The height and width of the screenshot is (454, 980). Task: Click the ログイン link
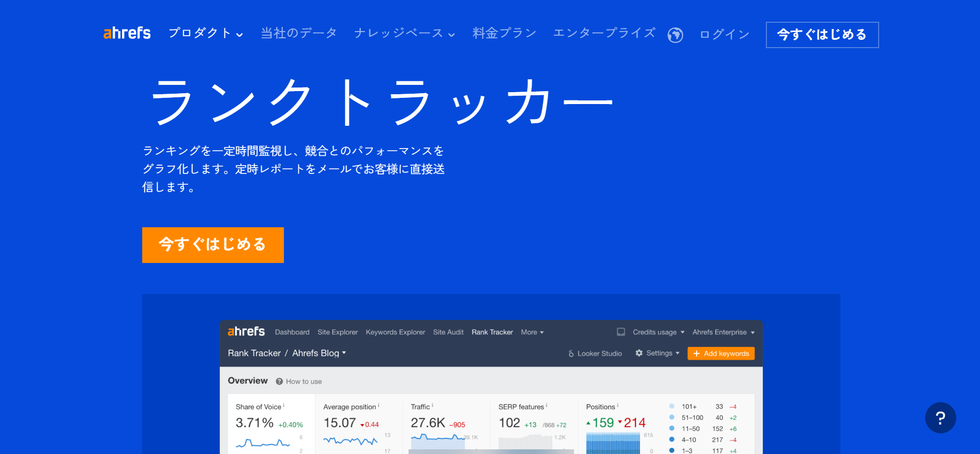tap(725, 35)
